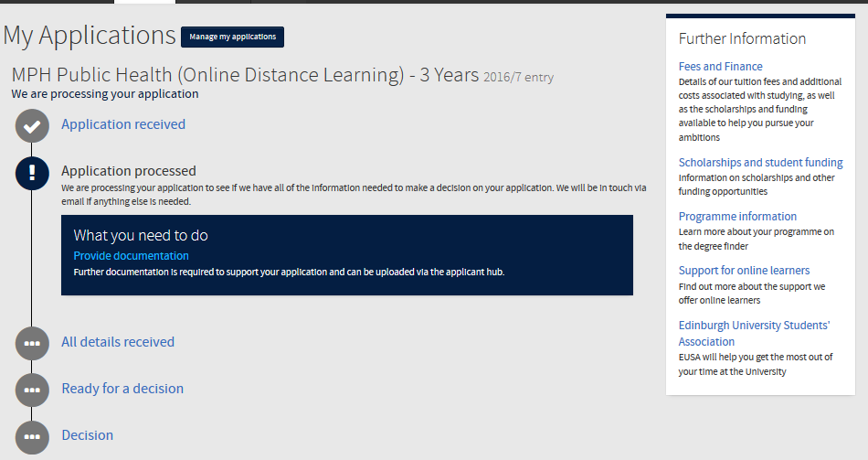
Task: Expand the All details received step
Action: pyautogui.click(x=117, y=342)
